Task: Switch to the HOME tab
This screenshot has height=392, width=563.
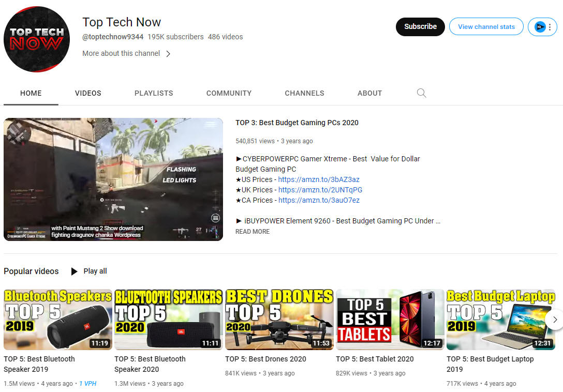Action: [31, 93]
